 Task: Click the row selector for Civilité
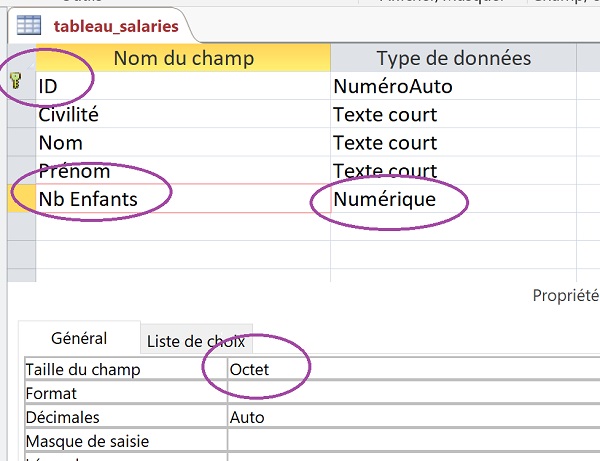pyautogui.click(x=21, y=114)
